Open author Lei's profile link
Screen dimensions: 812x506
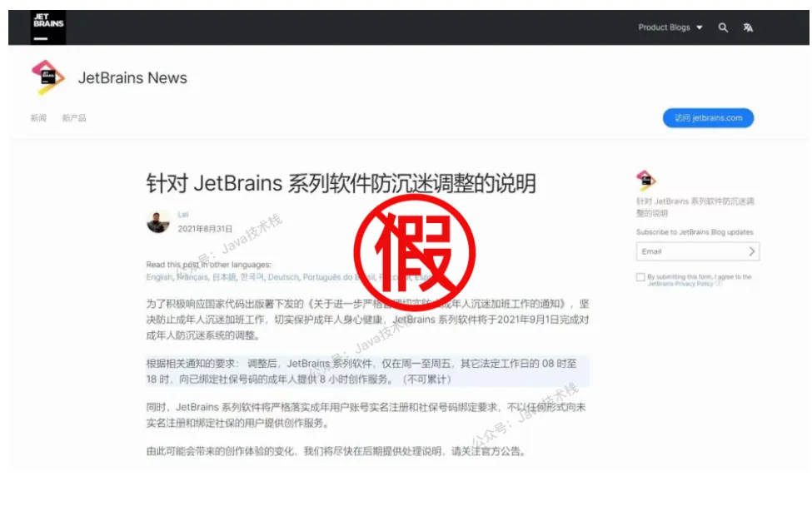point(183,214)
